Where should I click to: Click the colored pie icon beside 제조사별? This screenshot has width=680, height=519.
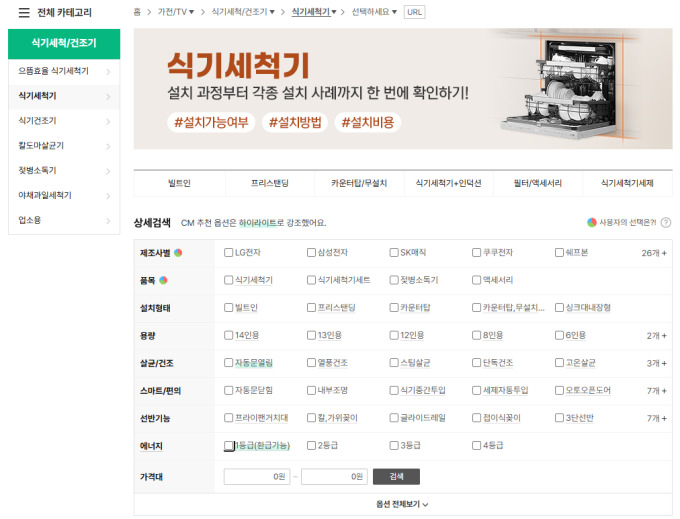coord(178,252)
